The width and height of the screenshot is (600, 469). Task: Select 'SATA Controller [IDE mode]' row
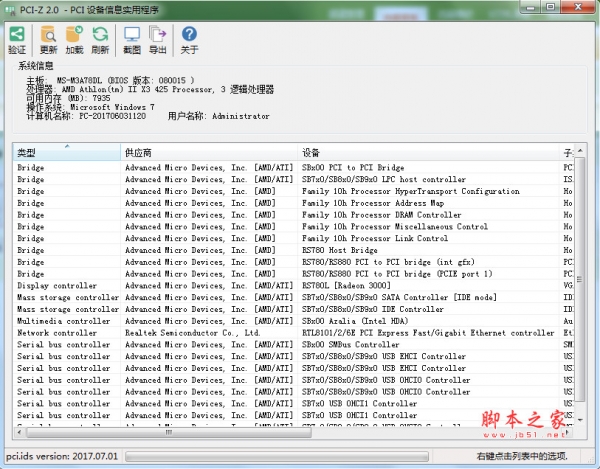(294, 297)
